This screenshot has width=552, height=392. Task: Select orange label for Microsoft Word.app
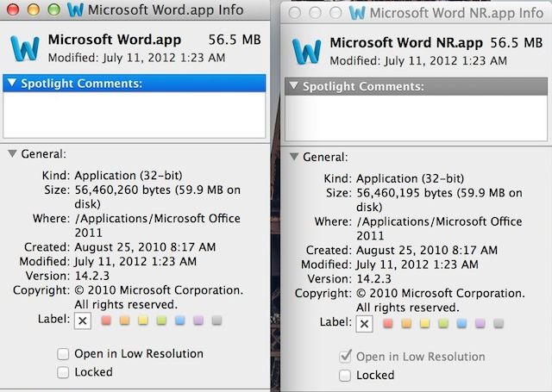coord(124,320)
